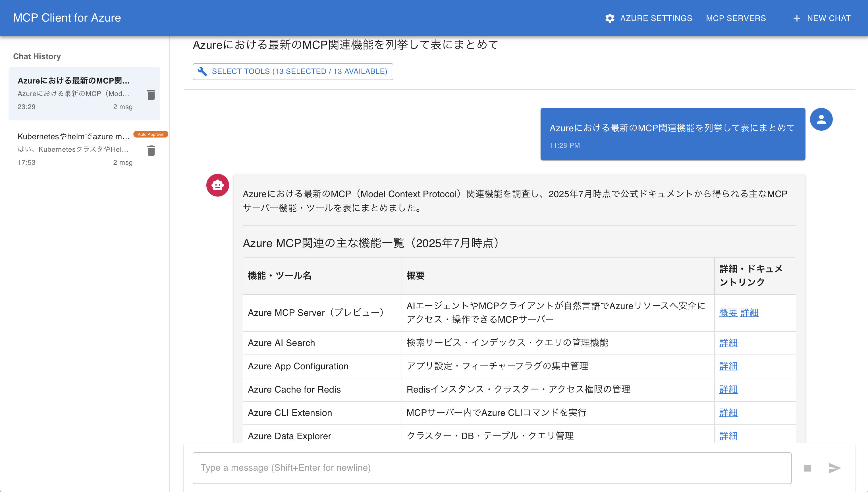Click the message input field
868x492 pixels.
coord(473,468)
